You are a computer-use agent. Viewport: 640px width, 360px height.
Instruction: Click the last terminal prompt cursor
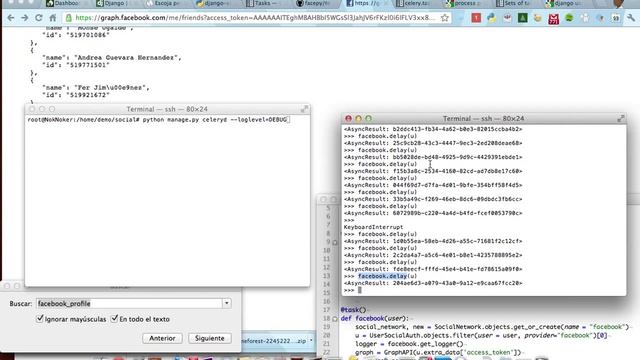coord(360,290)
